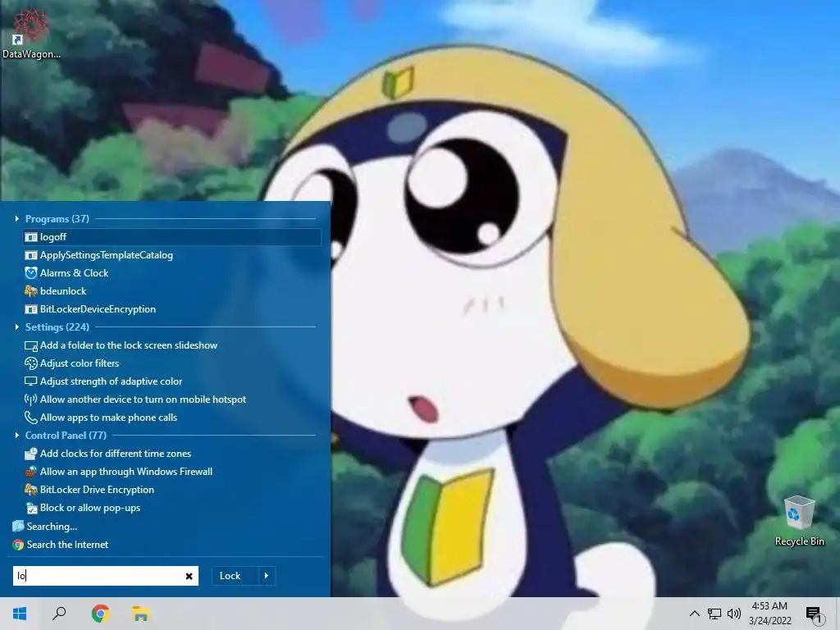Click 'Allow an app through Windows Firewall' text
The width and height of the screenshot is (840, 630).
coord(126,472)
